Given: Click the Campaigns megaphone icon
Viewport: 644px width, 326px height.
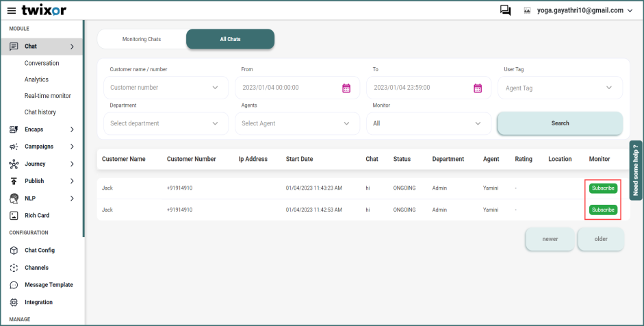Looking at the screenshot, I should (14, 147).
